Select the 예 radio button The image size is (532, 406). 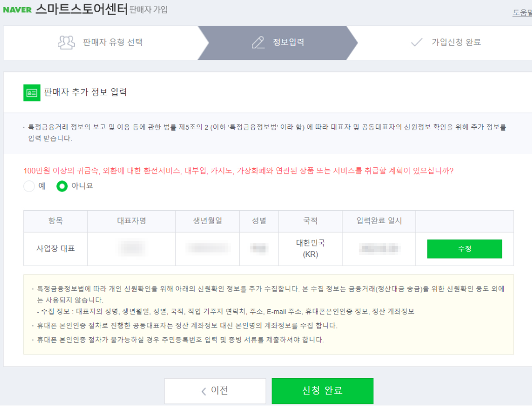click(29, 186)
